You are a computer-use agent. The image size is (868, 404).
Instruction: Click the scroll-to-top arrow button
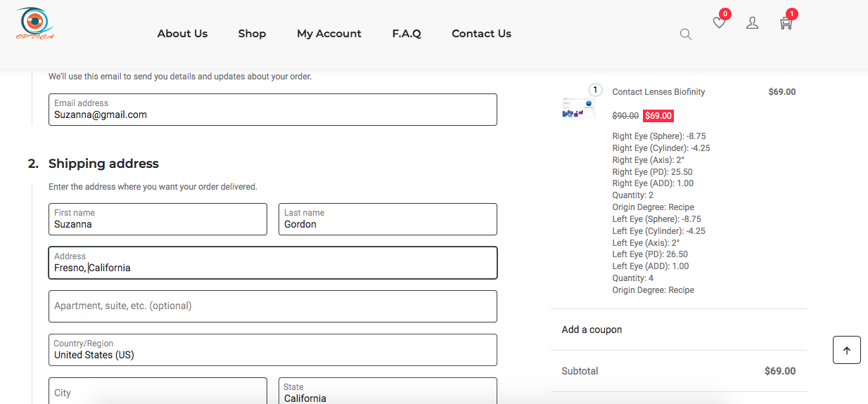point(846,350)
